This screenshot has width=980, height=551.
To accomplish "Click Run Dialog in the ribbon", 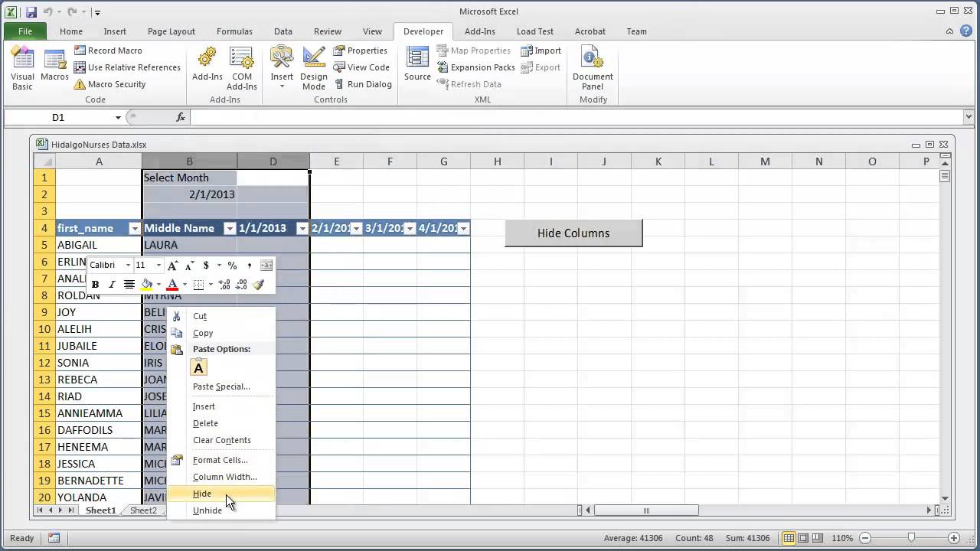I will [x=362, y=84].
